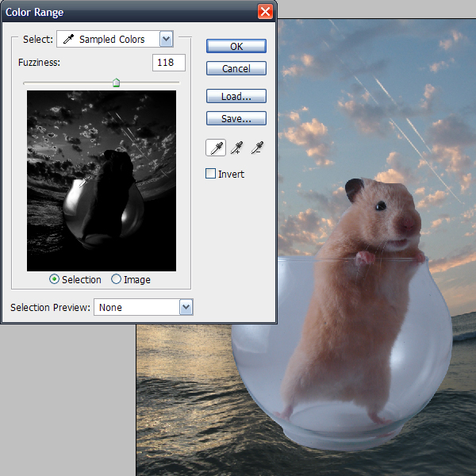The image size is (476, 476).
Task: Choose the Add to Sample eyedropper
Action: tap(236, 148)
